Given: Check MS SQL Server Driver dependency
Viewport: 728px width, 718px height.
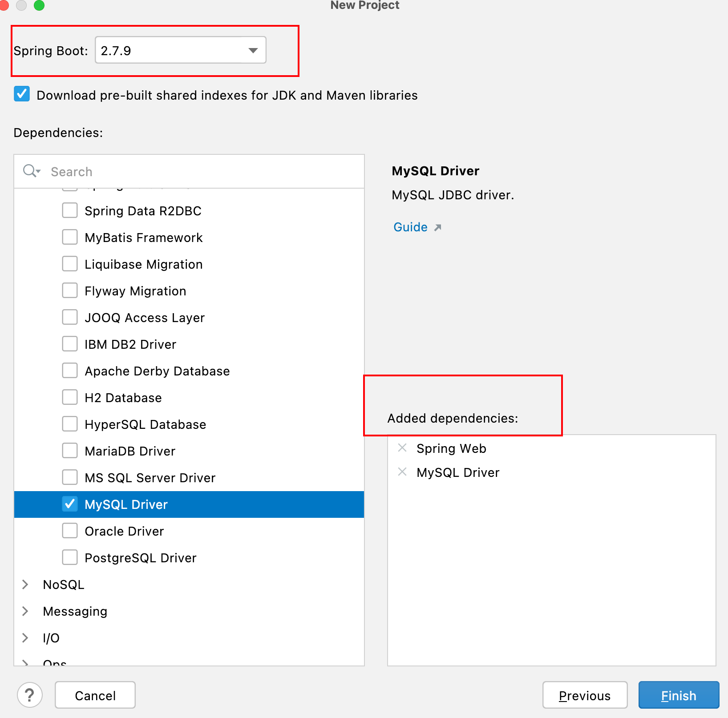Looking at the screenshot, I should click(x=70, y=477).
